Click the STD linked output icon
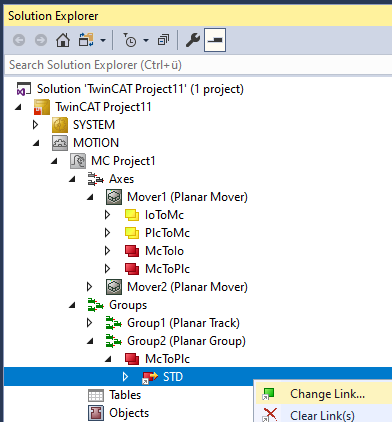The width and height of the screenshot is (392, 422). (150, 377)
